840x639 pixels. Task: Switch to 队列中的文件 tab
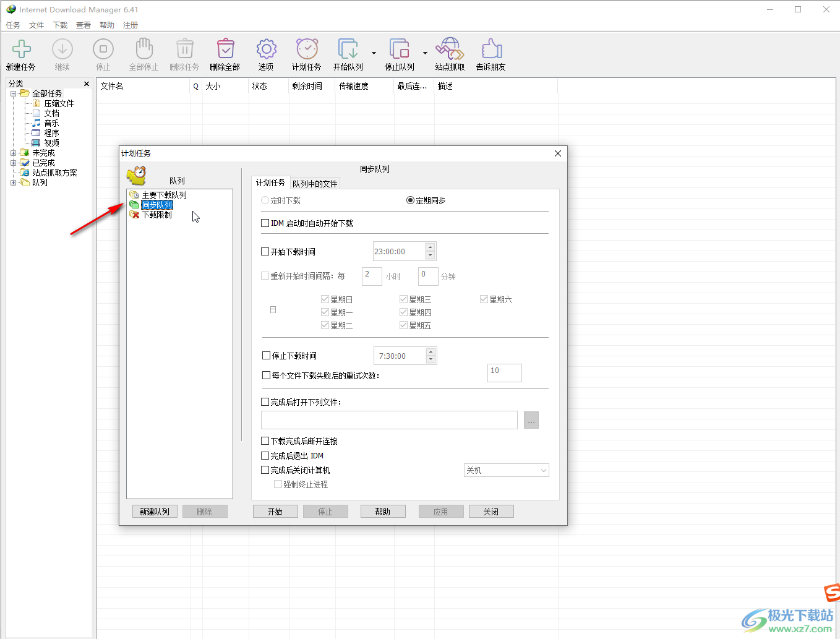click(x=315, y=184)
